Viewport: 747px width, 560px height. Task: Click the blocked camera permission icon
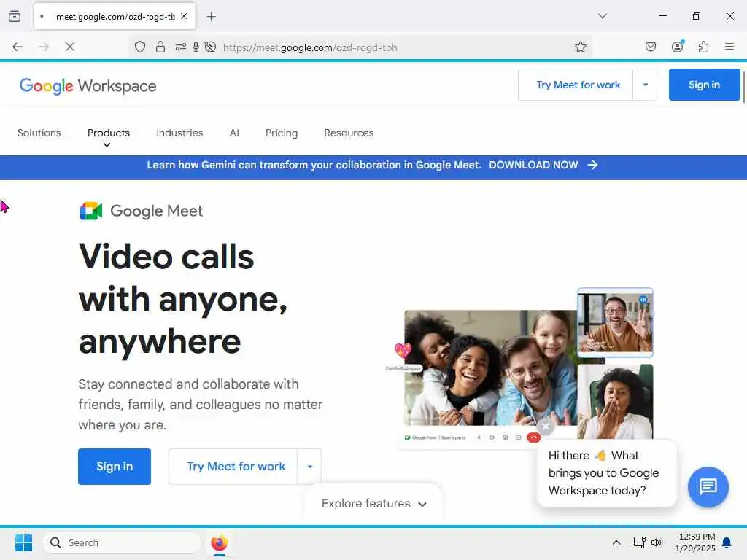click(x=210, y=47)
